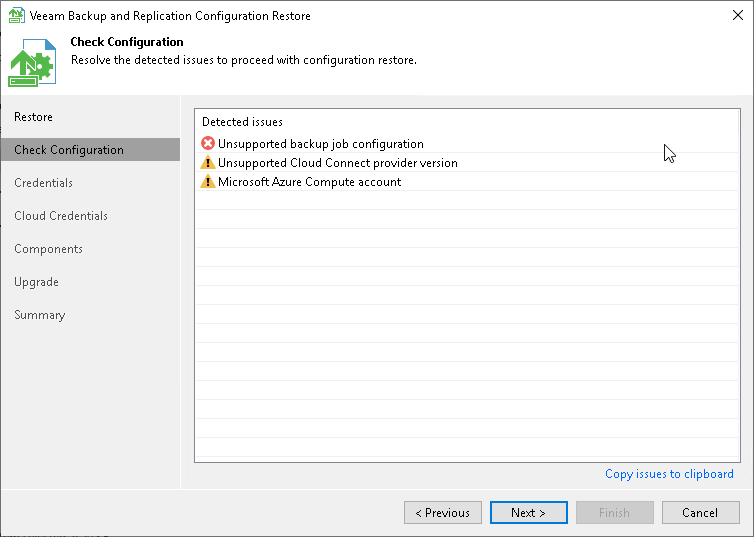
Task: Click the disabled Finish button
Action: tap(614, 512)
